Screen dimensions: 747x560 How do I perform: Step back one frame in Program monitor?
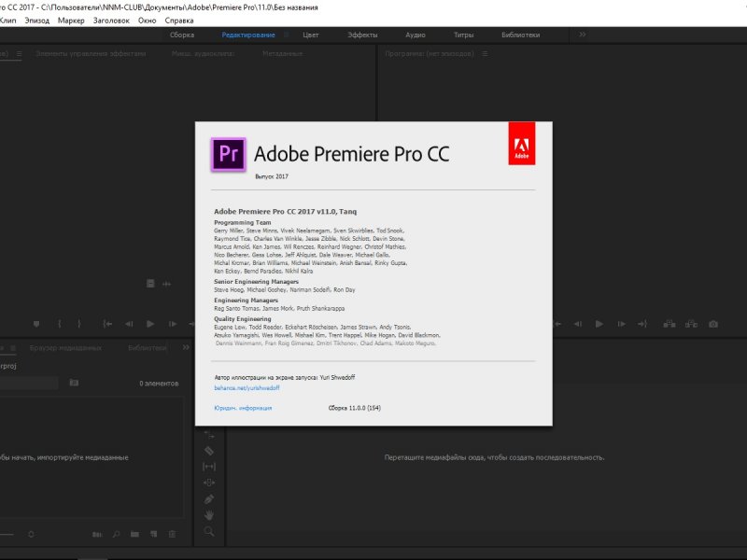(x=578, y=324)
